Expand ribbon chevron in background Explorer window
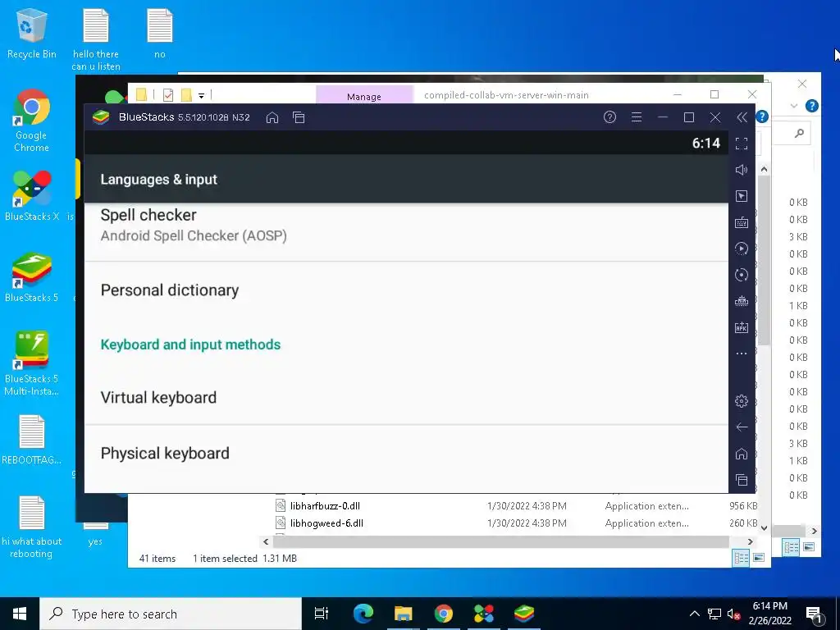The width and height of the screenshot is (840, 630). [x=794, y=106]
